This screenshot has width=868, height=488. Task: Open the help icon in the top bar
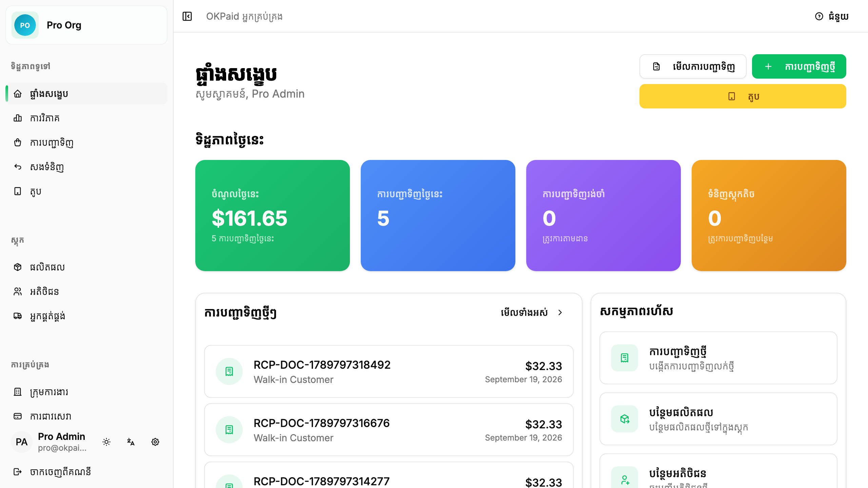tap(819, 16)
